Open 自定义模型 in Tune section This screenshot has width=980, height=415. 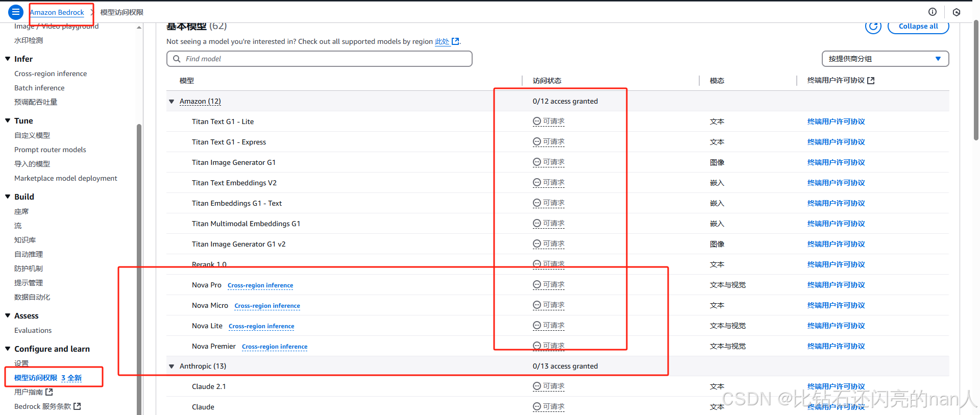[x=32, y=135]
